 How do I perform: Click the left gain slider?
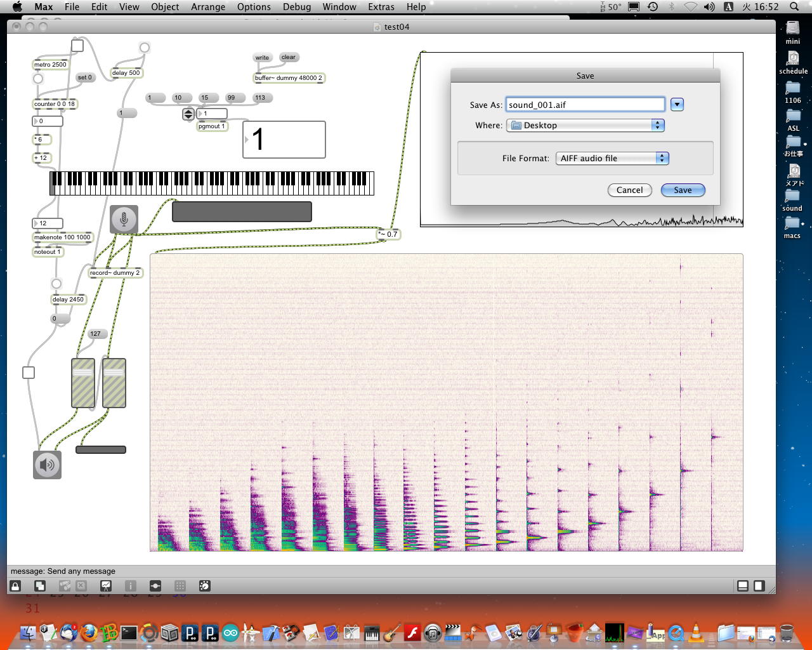pos(83,383)
